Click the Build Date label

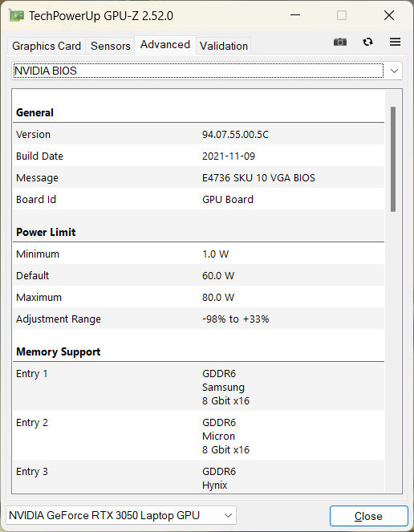tap(39, 156)
